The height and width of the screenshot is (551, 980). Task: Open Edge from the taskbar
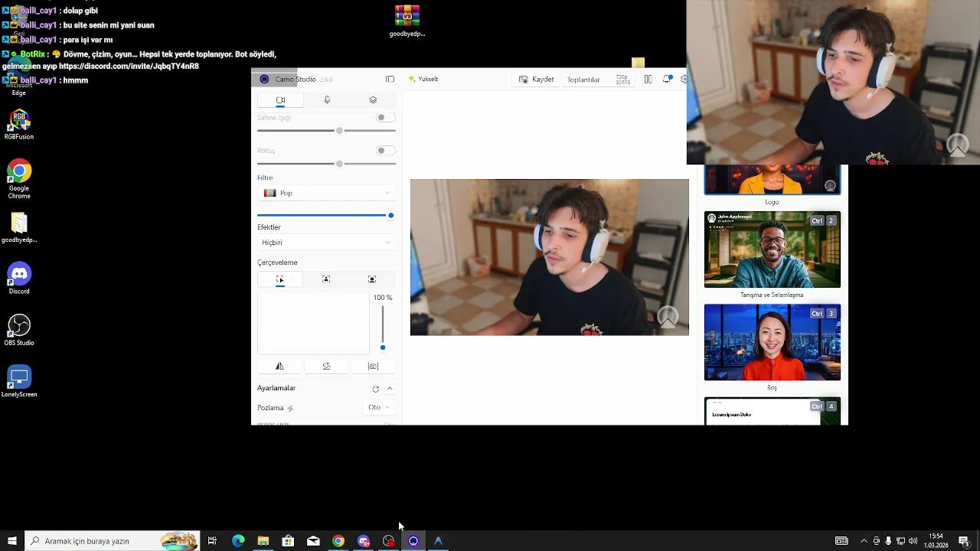[238, 541]
